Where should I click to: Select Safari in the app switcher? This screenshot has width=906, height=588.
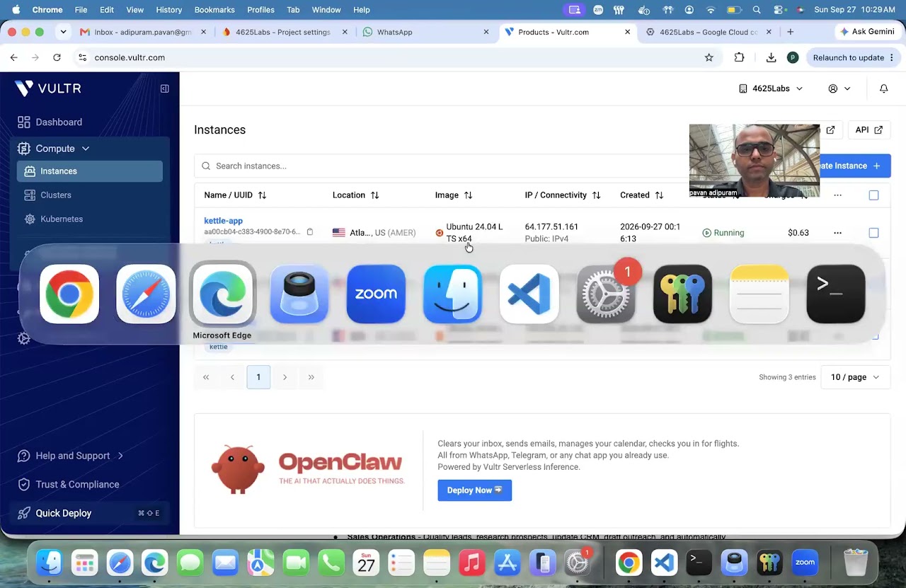146,294
